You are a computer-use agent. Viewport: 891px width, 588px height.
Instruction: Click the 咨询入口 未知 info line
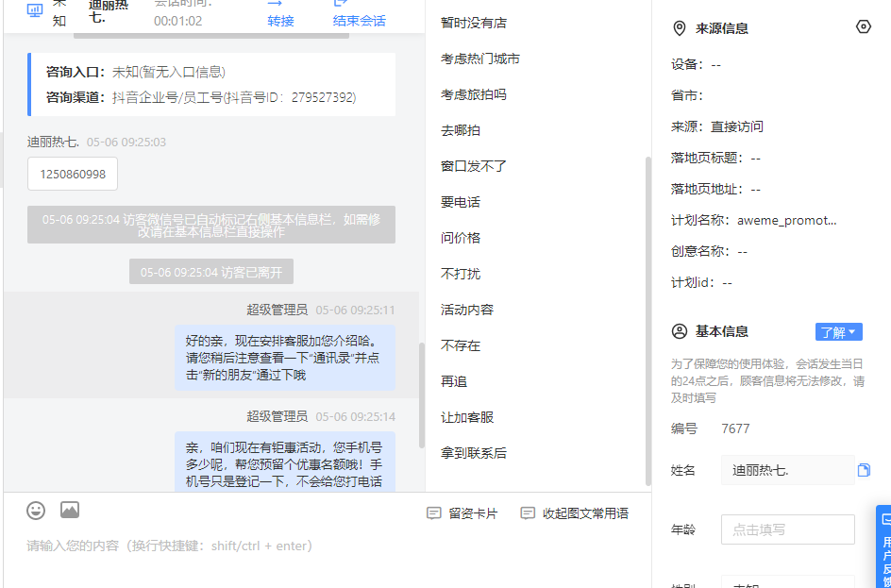(x=136, y=72)
